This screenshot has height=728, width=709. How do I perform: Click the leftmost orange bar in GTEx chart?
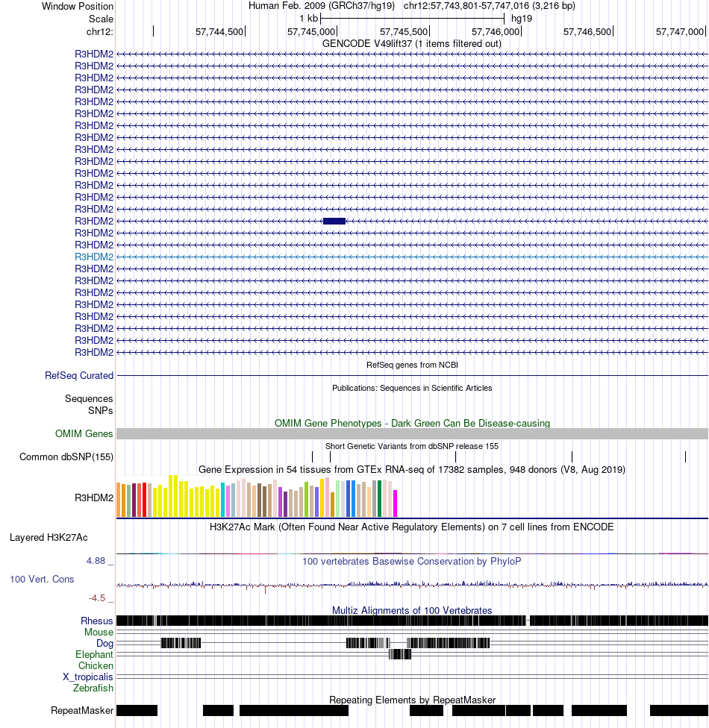119,500
